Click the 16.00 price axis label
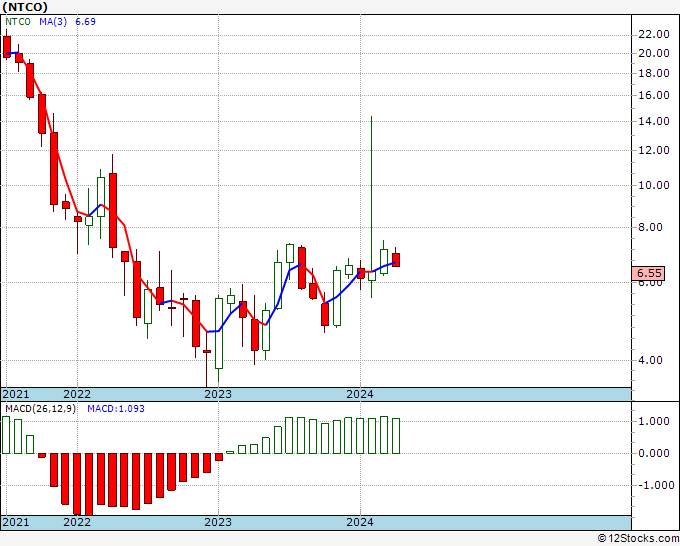This screenshot has width=680, height=546. click(654, 95)
